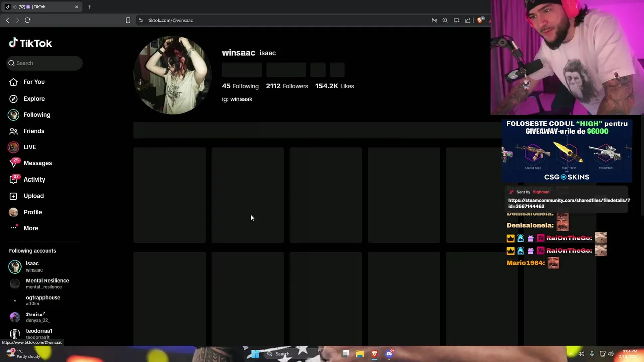Open the weather widget Partly cloudy

tap(23, 354)
